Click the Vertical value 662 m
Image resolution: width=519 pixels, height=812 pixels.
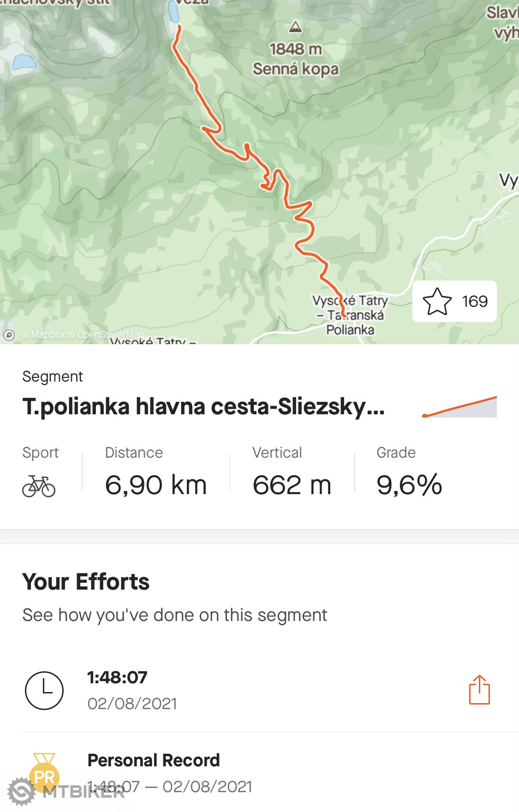(292, 485)
